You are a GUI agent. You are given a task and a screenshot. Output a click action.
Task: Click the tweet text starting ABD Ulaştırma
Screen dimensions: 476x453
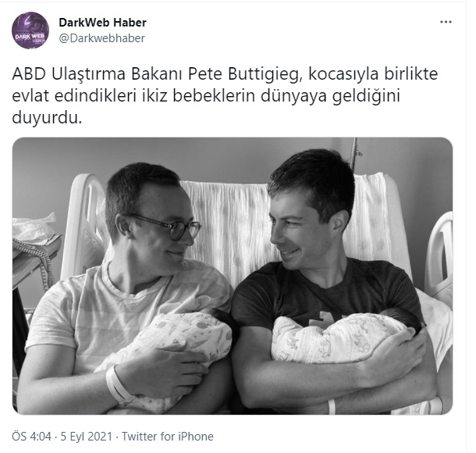(x=225, y=96)
